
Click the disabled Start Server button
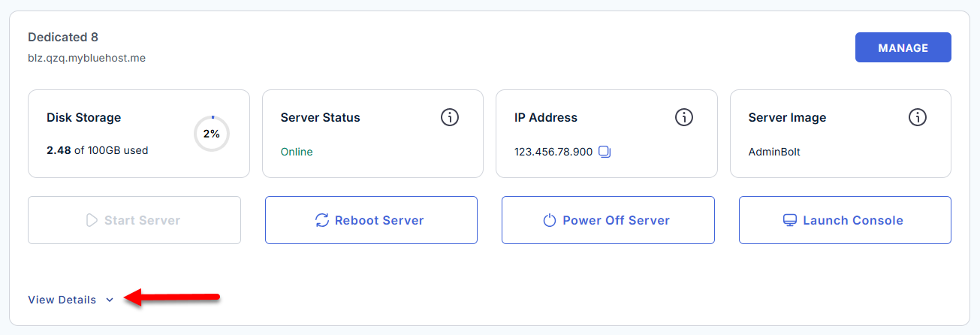[x=134, y=220]
